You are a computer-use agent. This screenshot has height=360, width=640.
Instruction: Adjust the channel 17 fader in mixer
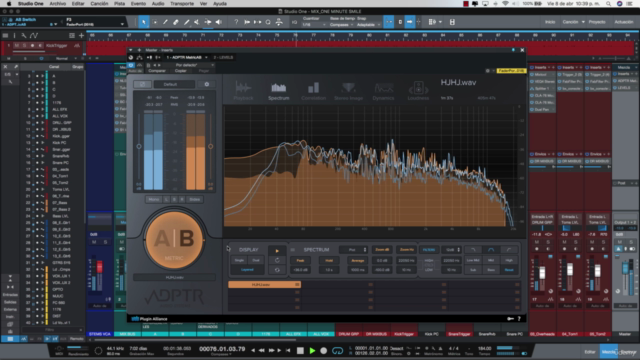click(542, 273)
